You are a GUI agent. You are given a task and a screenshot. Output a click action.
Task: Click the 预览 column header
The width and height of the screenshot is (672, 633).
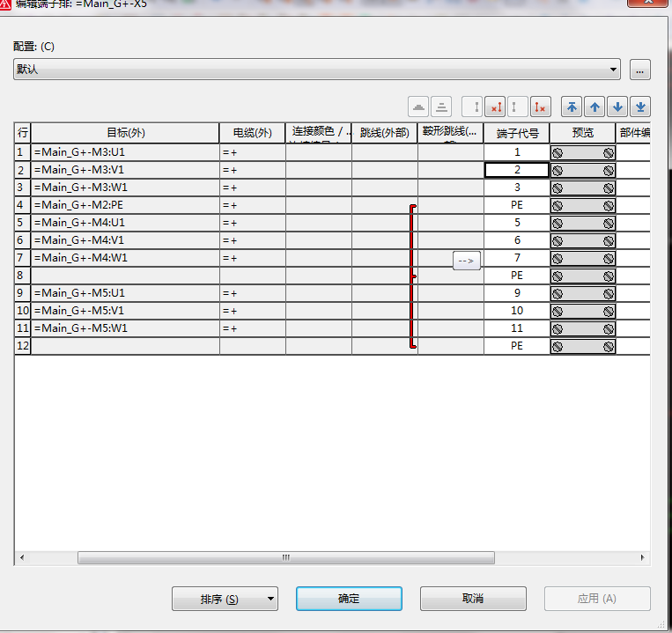pyautogui.click(x=583, y=133)
